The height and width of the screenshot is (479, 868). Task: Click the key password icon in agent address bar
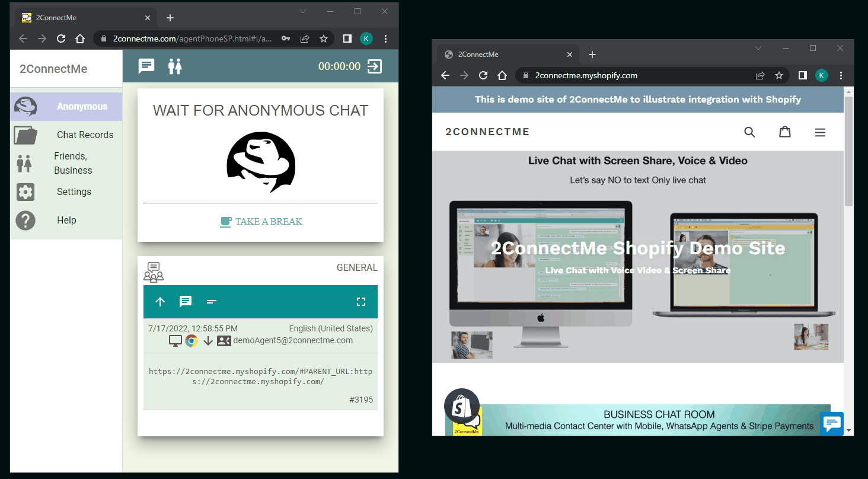pos(286,39)
